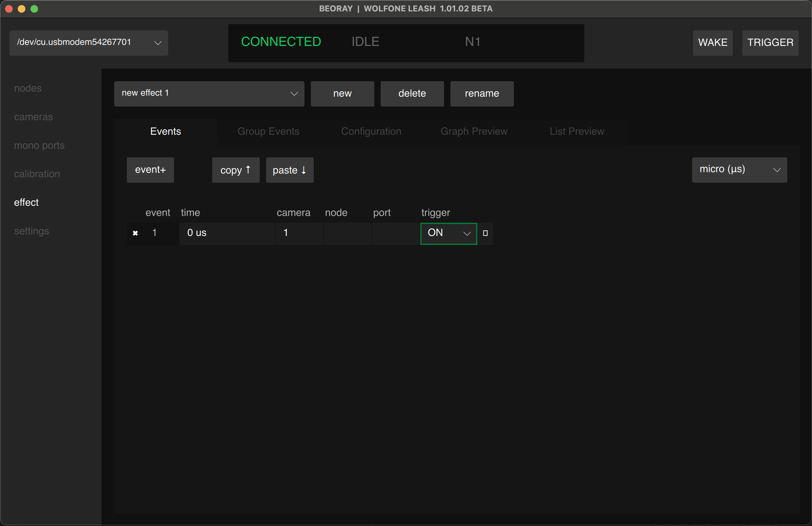Remove event 1 using the X icon
The height and width of the screenshot is (526, 812).
135,233
